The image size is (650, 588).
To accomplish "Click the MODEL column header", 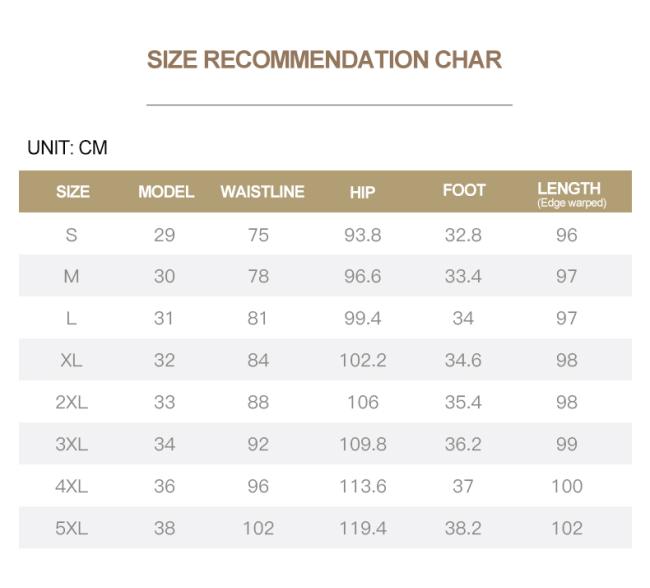I will point(166,192).
